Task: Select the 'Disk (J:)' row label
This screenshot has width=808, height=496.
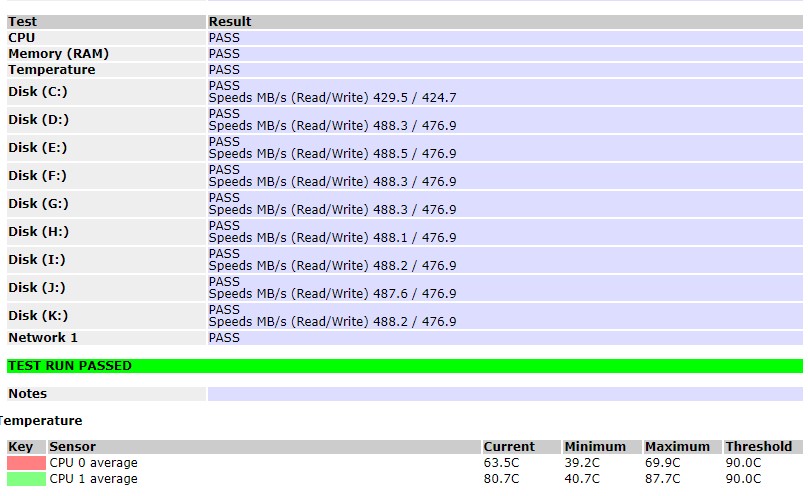Action: 37,287
